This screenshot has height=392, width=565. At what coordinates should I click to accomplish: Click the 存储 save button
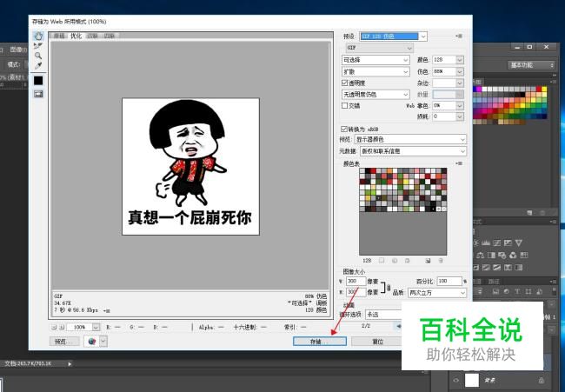(320, 342)
